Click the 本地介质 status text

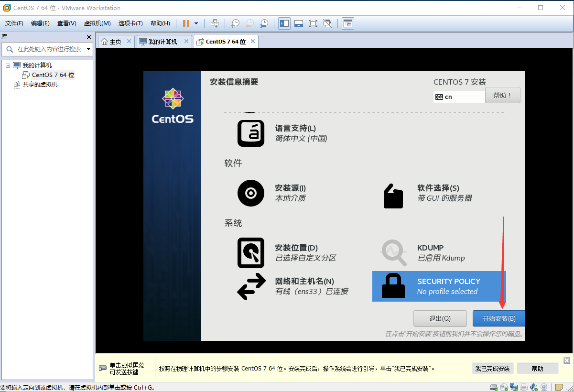[x=290, y=198]
